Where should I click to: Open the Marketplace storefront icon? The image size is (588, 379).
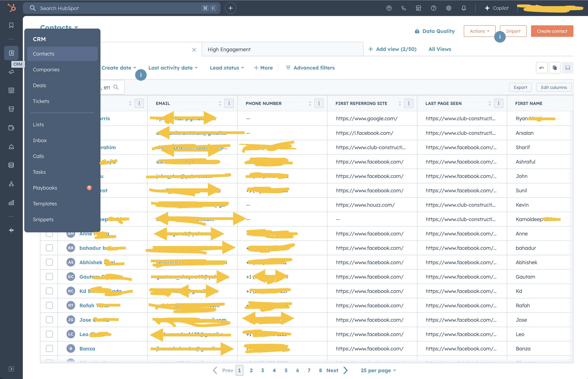click(419, 8)
